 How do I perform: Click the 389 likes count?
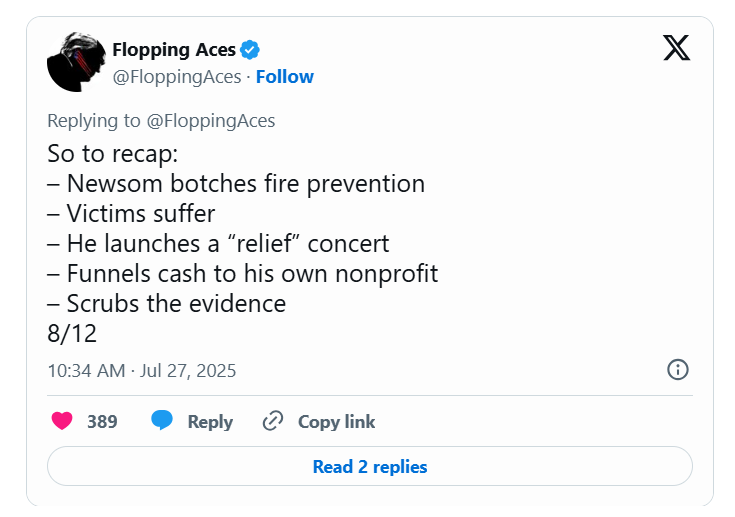102,422
